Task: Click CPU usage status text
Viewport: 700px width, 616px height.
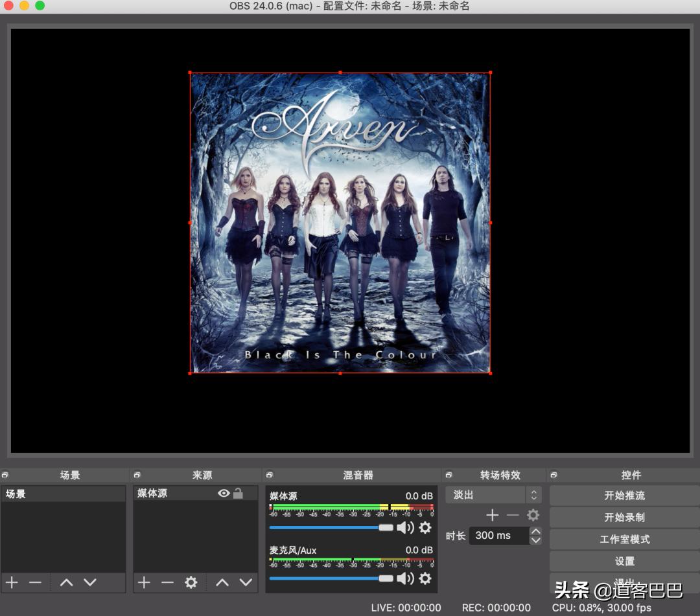Action: pyautogui.click(x=601, y=608)
